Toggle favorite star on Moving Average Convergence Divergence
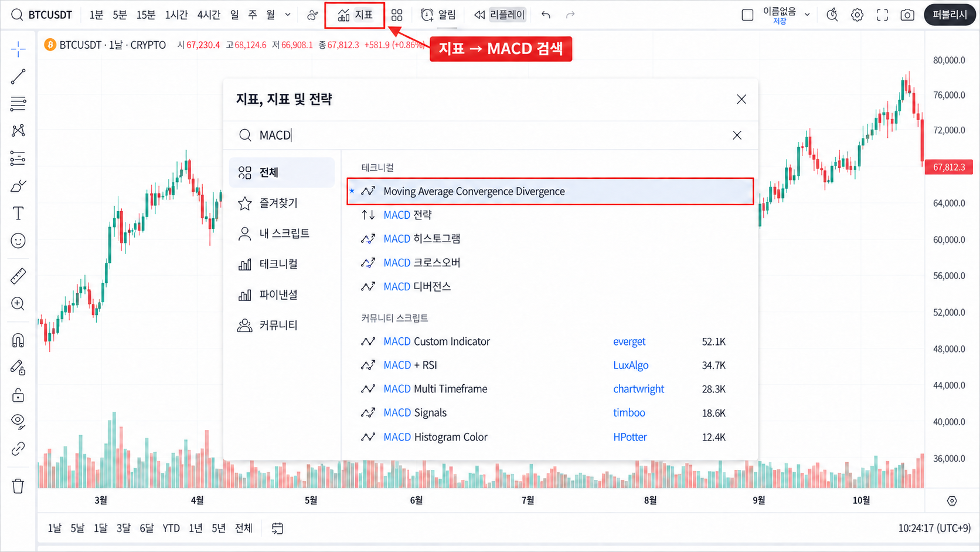The image size is (980, 552). (352, 191)
